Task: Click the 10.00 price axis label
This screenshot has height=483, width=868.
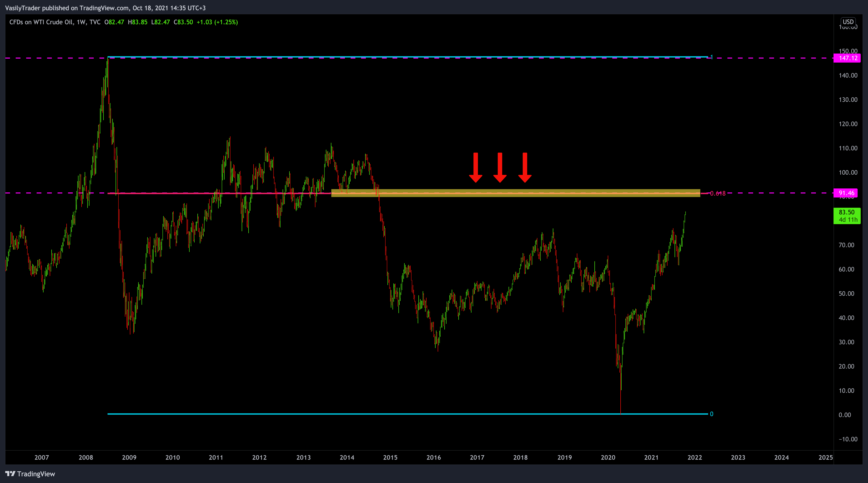Action: [x=846, y=391]
